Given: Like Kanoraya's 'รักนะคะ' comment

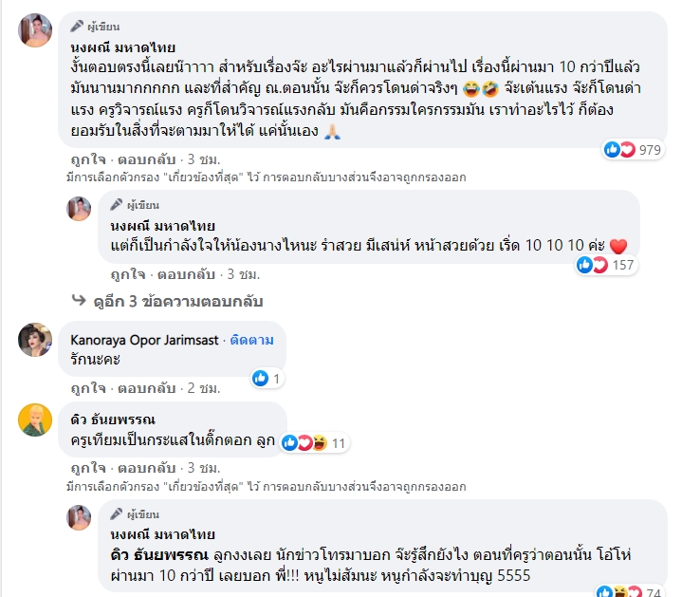Looking at the screenshot, I should point(85,388).
